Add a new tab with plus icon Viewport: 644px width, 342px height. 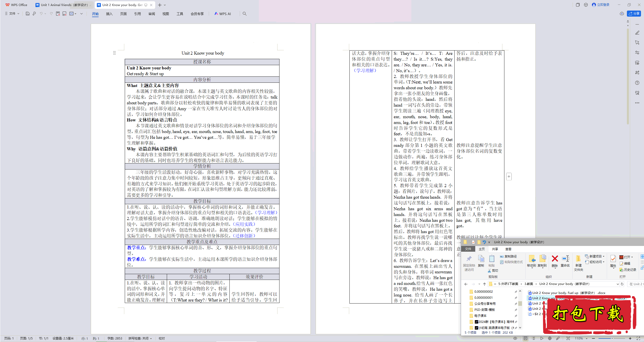(x=160, y=5)
